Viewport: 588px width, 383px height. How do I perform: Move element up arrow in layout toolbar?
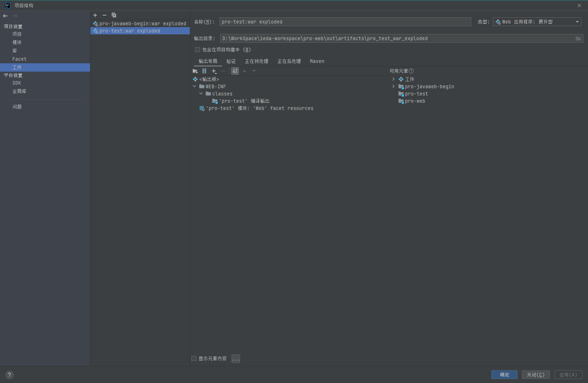point(244,71)
